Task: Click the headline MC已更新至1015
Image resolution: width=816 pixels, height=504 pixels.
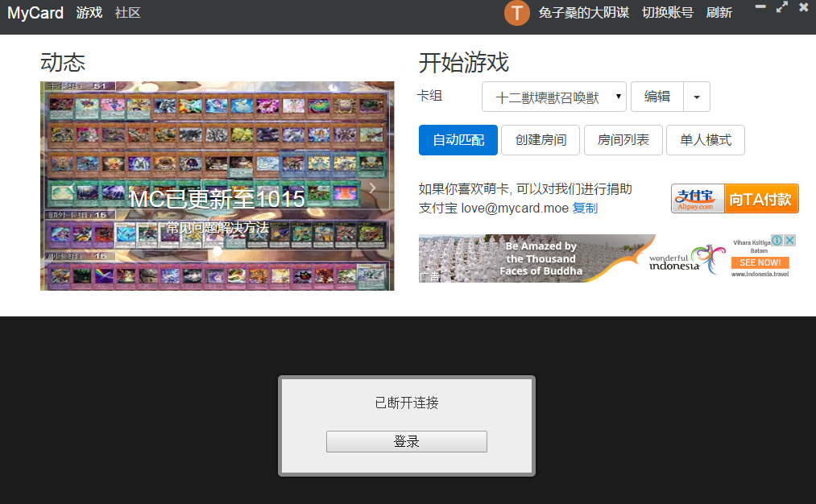Action: click(217, 199)
